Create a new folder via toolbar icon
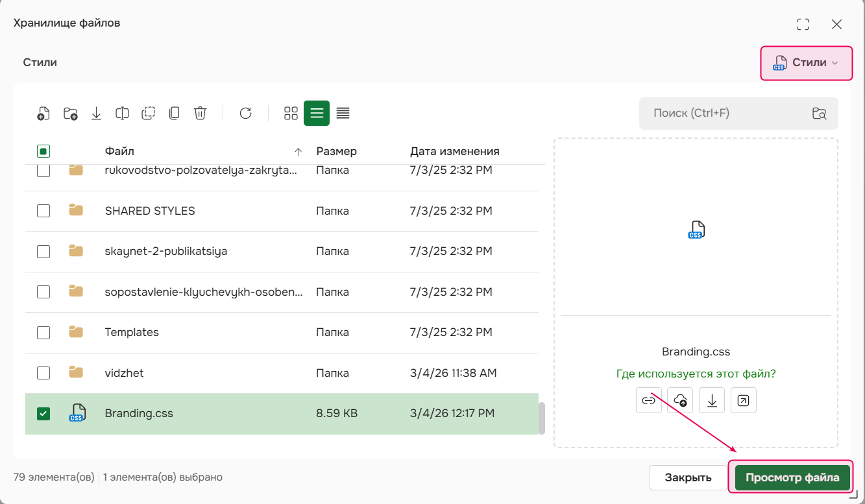The image size is (865, 504). [x=70, y=114]
